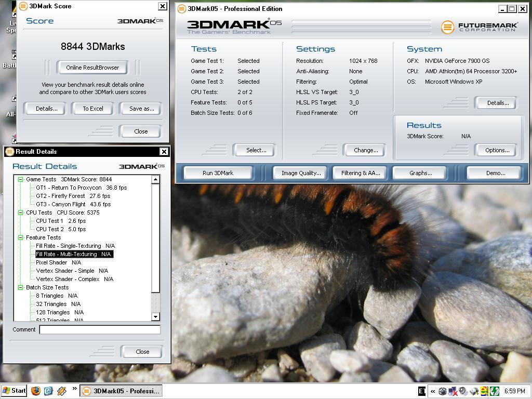
Task: Open the Result Details window title bar icon
Action: pyautogui.click(x=9, y=152)
